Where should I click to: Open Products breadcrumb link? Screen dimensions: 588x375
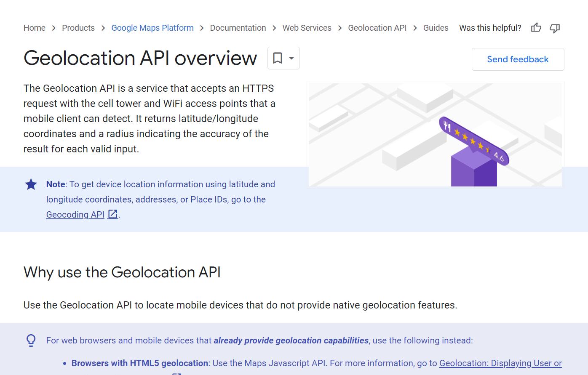point(78,28)
